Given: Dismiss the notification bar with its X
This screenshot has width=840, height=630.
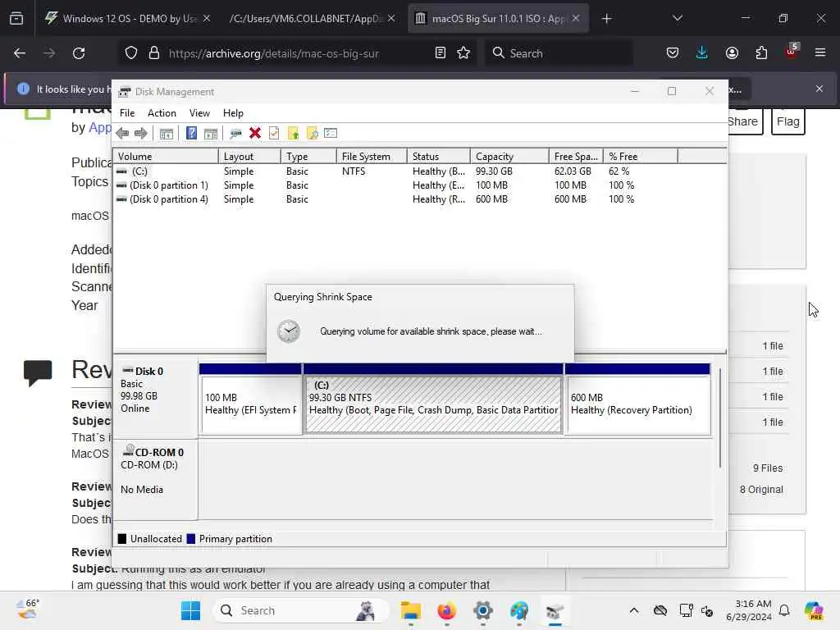Looking at the screenshot, I should point(819,89).
